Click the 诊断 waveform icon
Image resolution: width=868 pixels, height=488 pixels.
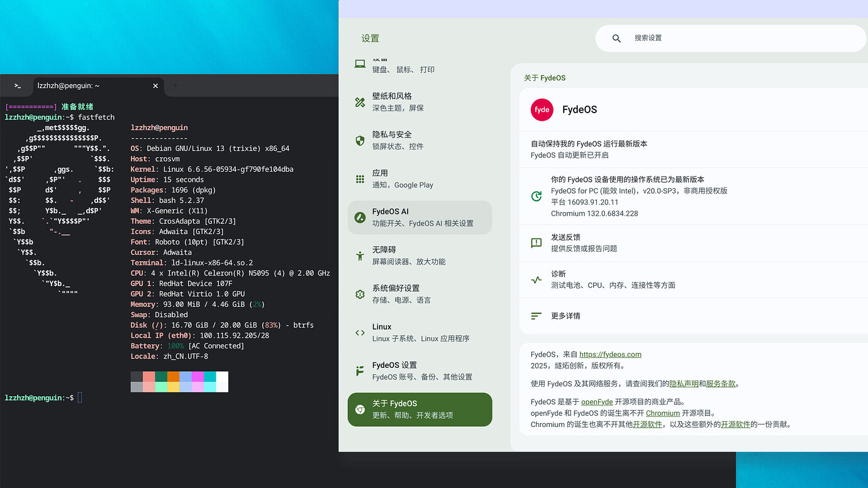coord(535,279)
